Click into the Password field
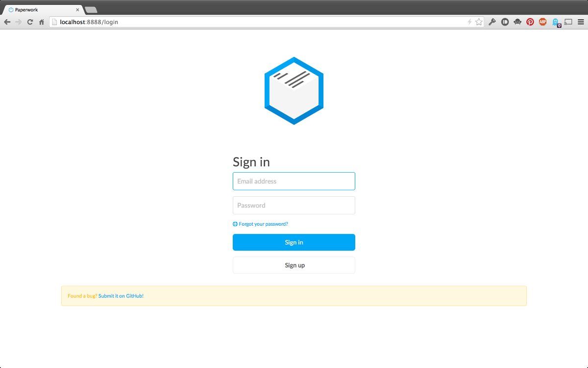588x368 pixels. coord(294,206)
